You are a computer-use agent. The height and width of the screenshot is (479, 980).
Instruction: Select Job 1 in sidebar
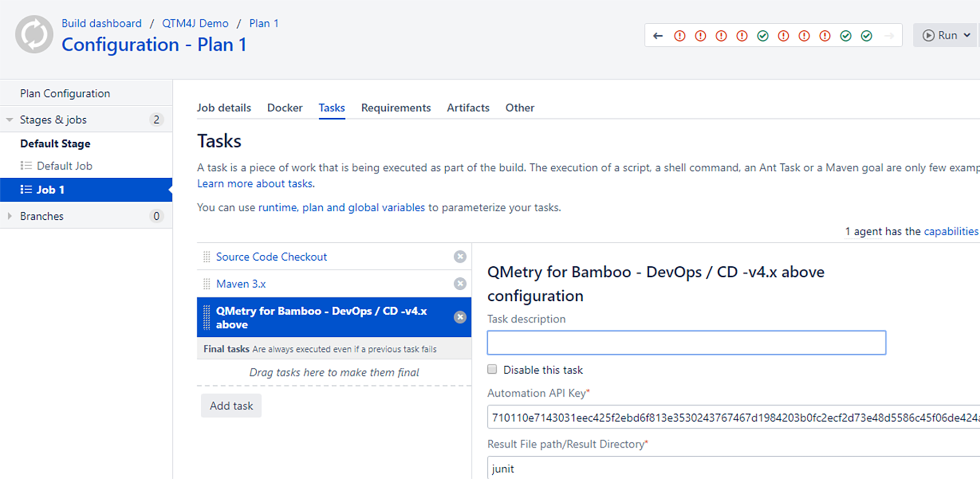86,189
